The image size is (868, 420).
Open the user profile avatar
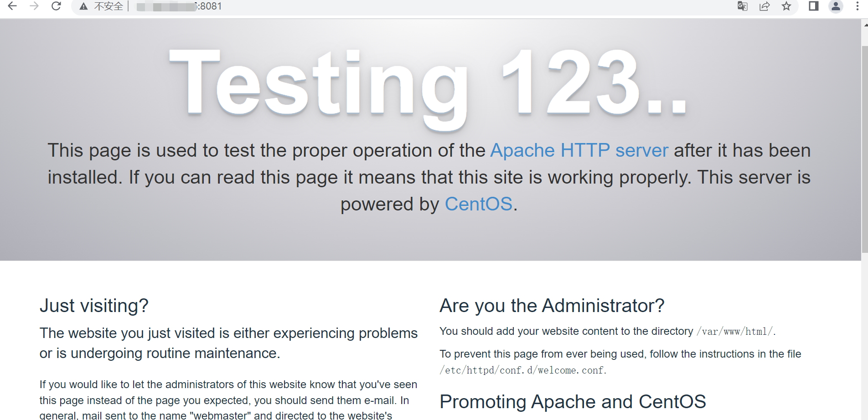point(836,6)
